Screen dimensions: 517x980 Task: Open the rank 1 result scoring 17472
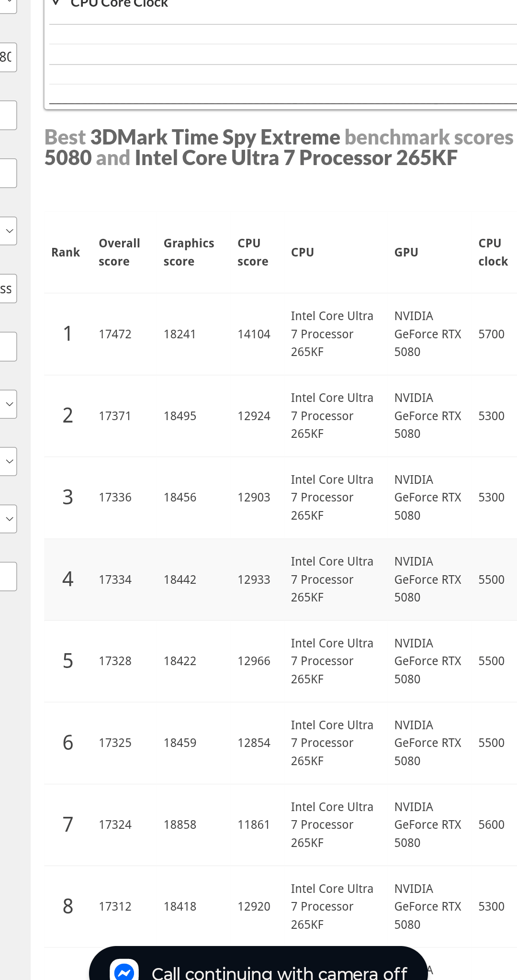[281, 334]
